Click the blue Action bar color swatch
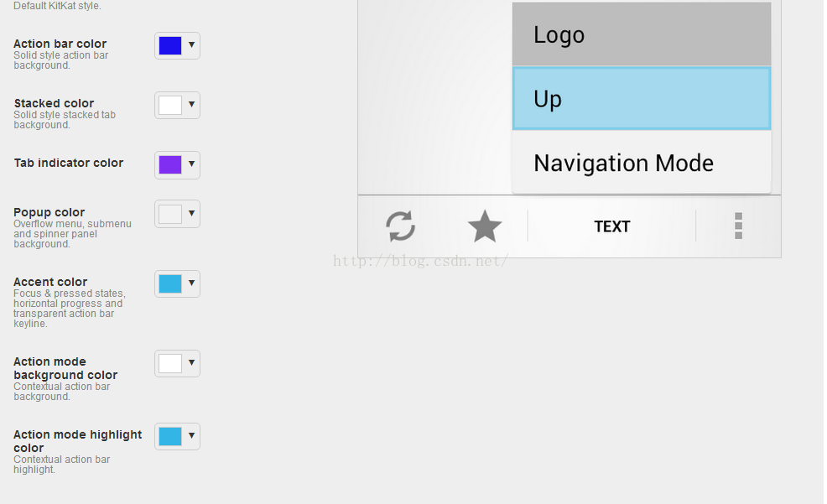Viewport: 827px width, 504px height. coord(170,45)
